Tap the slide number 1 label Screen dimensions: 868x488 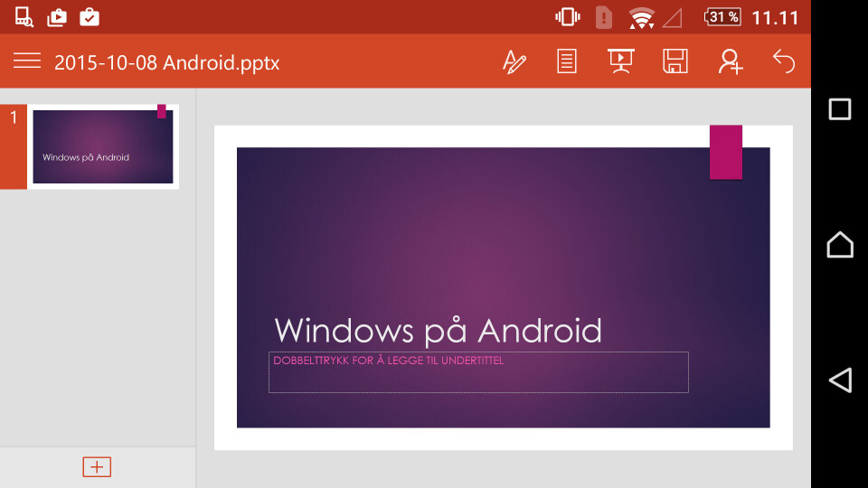[14, 117]
